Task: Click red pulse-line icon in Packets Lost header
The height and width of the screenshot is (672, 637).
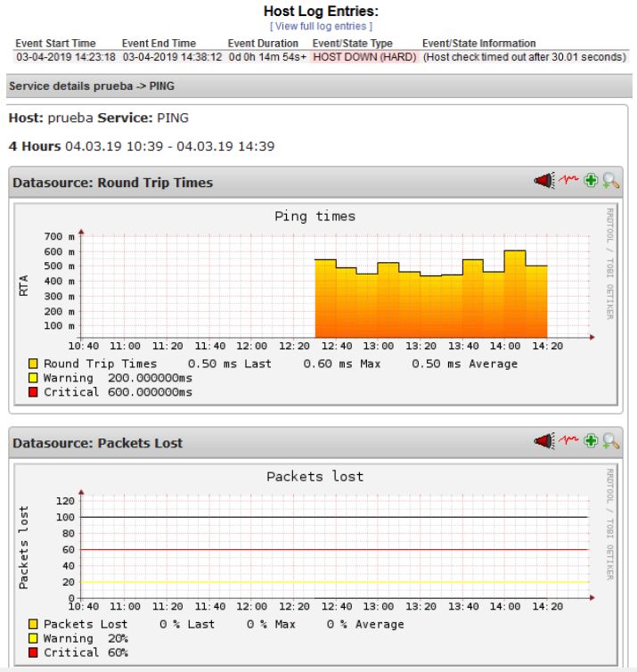Action: pyautogui.click(x=568, y=441)
